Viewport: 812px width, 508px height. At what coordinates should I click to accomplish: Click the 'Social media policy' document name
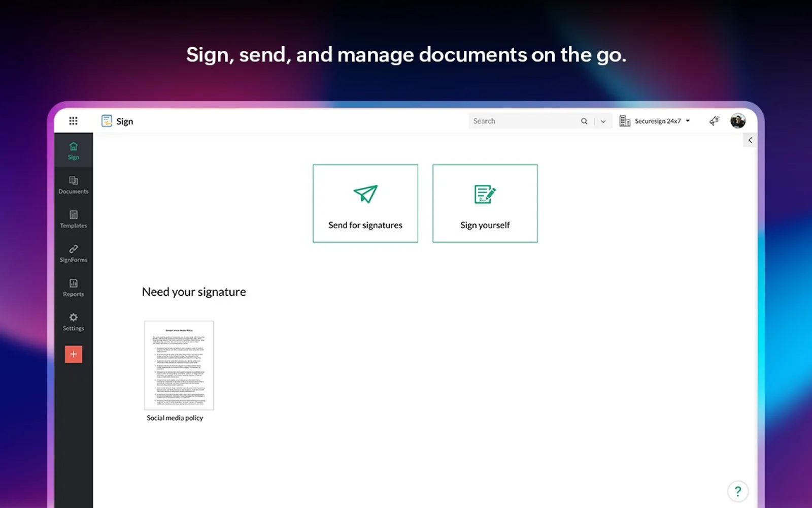coord(175,418)
